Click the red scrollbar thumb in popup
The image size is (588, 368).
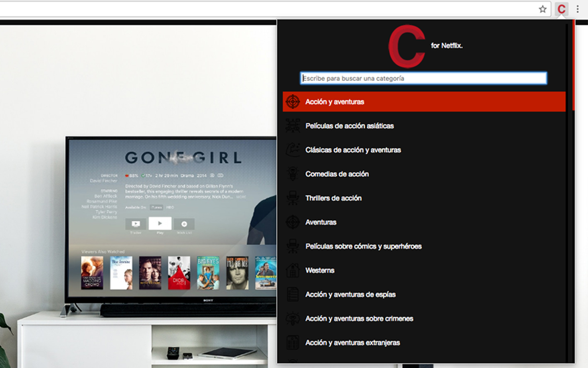(x=573, y=65)
